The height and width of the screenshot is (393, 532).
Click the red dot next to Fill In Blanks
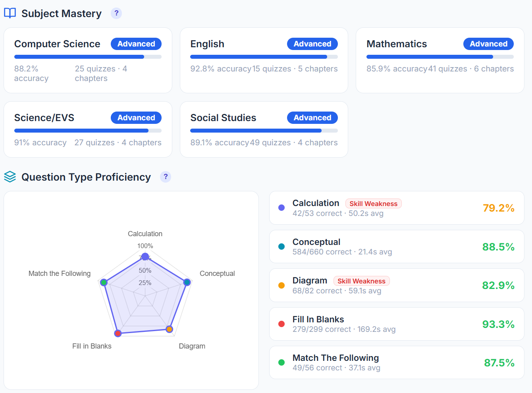coord(281,324)
